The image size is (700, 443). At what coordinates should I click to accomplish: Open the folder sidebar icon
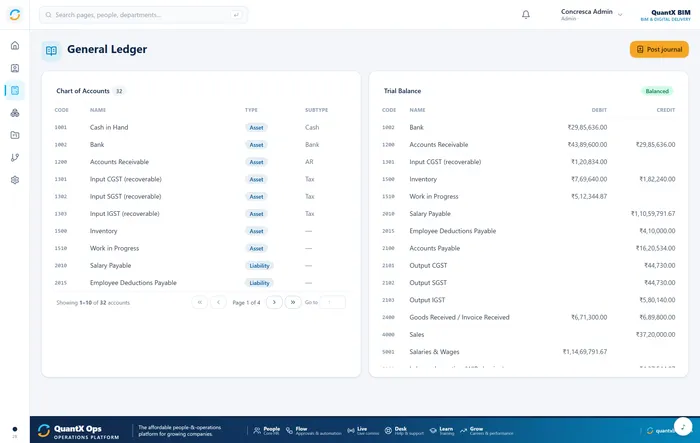tap(15, 135)
